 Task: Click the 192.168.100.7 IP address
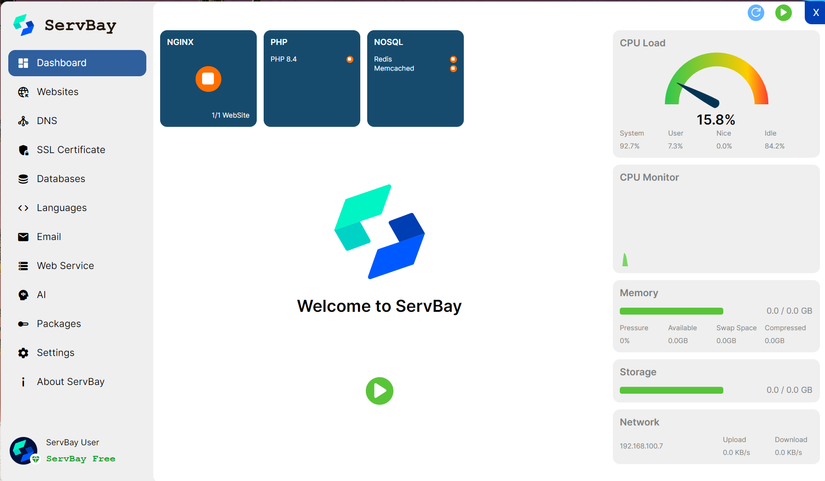click(x=641, y=446)
